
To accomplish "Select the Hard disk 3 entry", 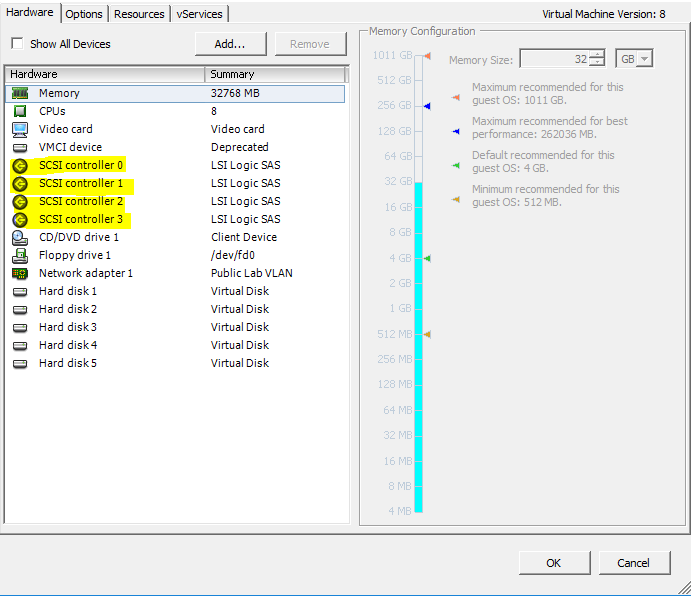I will (175, 328).
